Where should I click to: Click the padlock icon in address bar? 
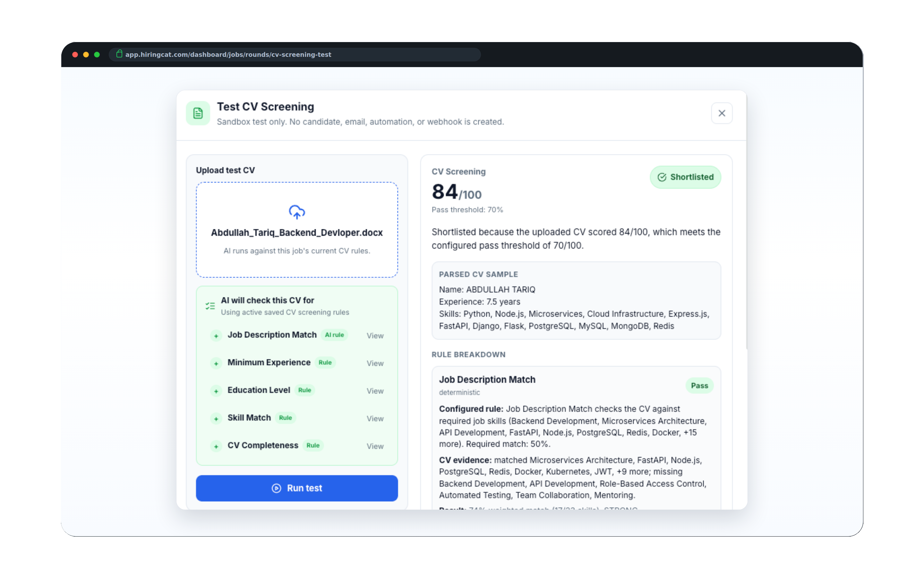pos(119,54)
